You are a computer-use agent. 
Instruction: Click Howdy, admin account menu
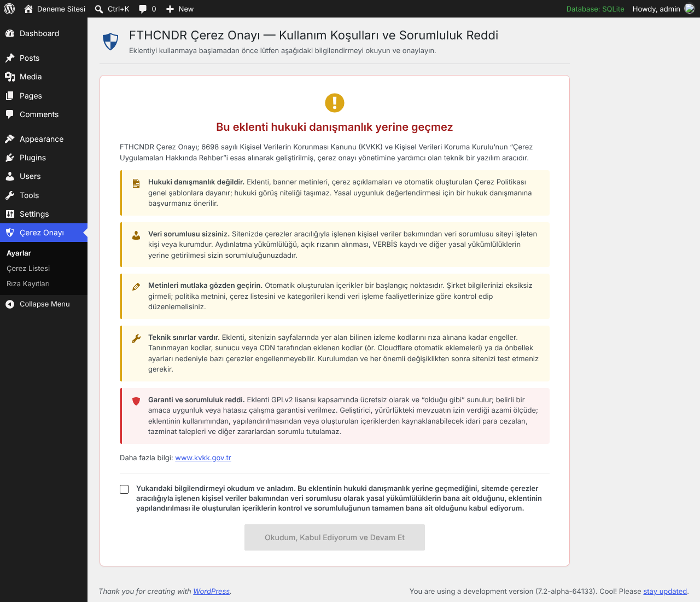(663, 9)
